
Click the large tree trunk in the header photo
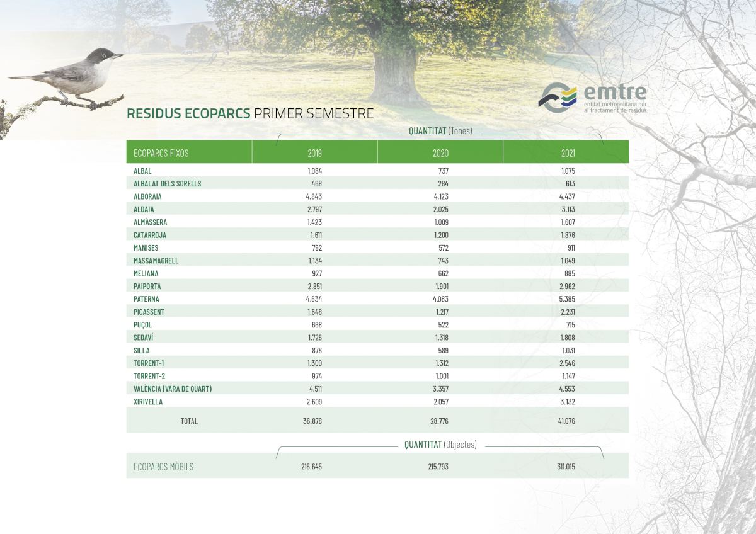395,76
